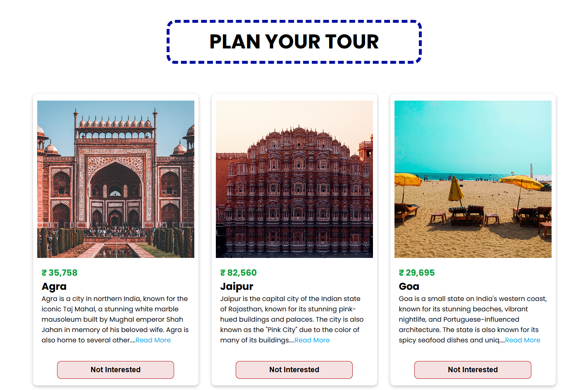Click Not Interested under Jaipur
This screenshot has height=390, width=588.
point(294,370)
